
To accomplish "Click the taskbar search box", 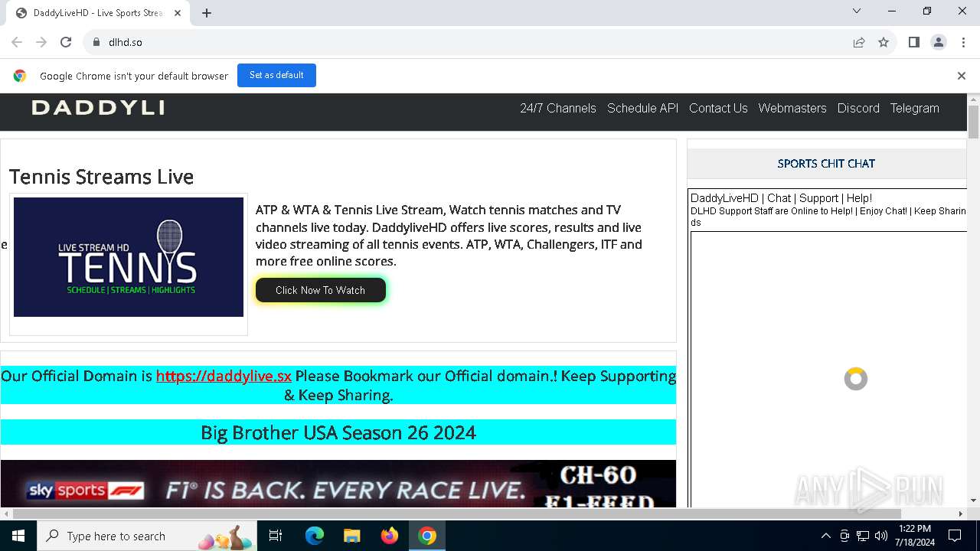I will tap(147, 536).
